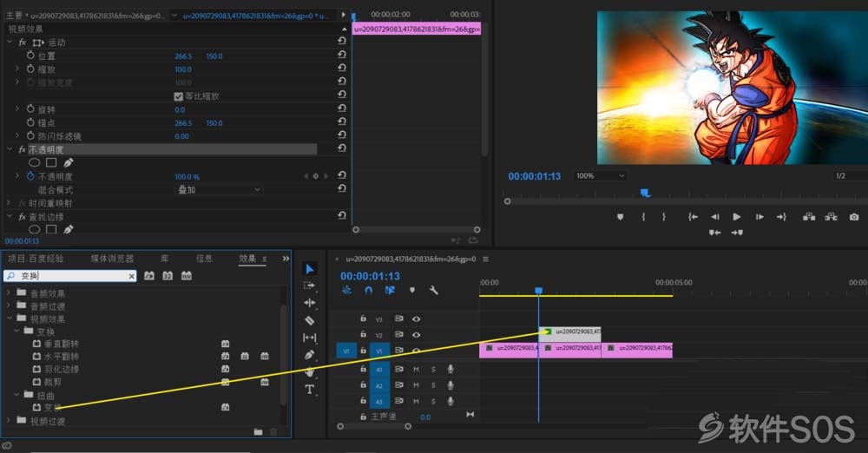The height and width of the screenshot is (453, 868).
Task: Toggle 等比缩放 checkbox
Action: click(178, 96)
